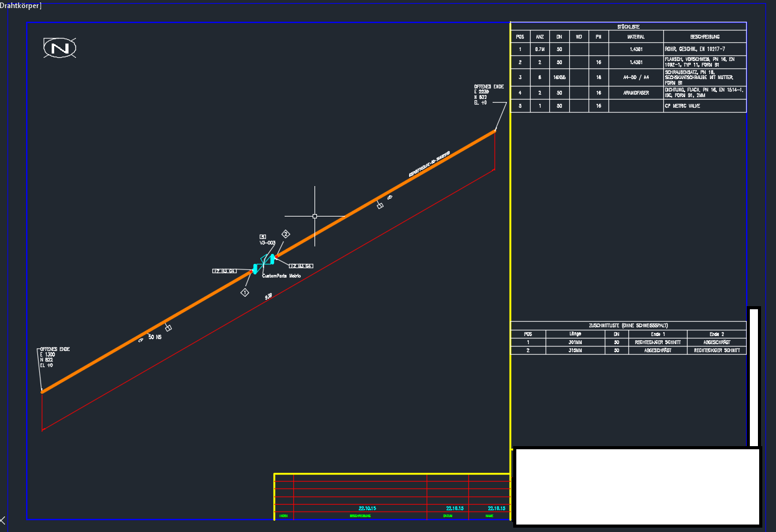Viewport: 776px width, 532px height.
Task: Select the OFFENES ENDE E 2239 coordinate label
Action: coord(489,95)
